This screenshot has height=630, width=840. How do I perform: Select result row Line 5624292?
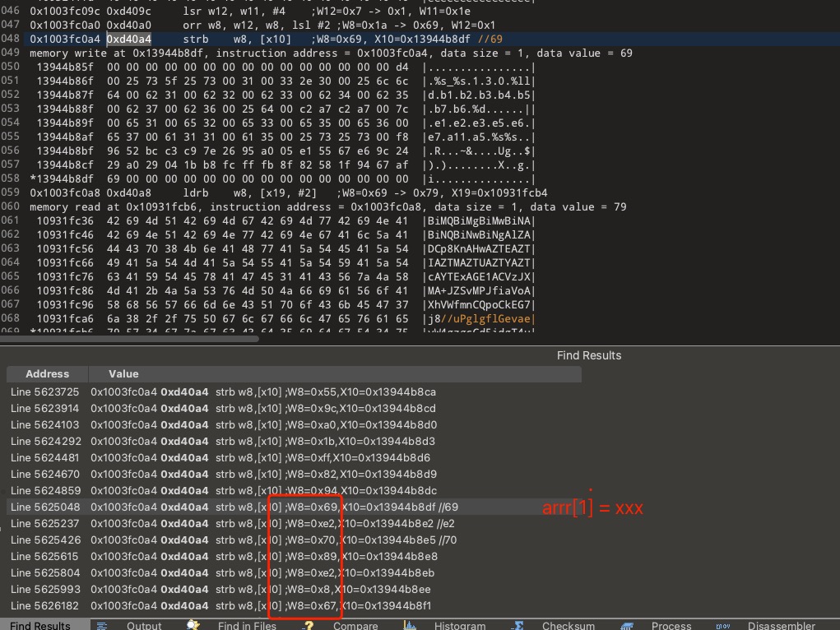[x=294, y=442]
